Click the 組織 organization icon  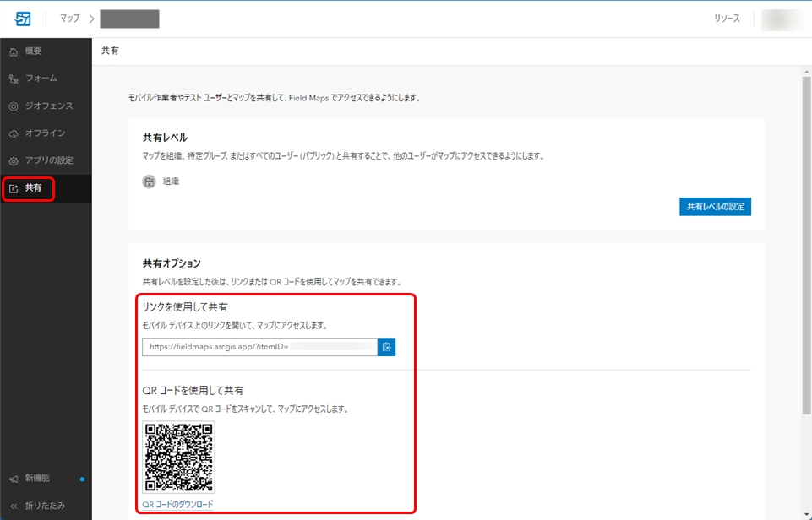150,181
